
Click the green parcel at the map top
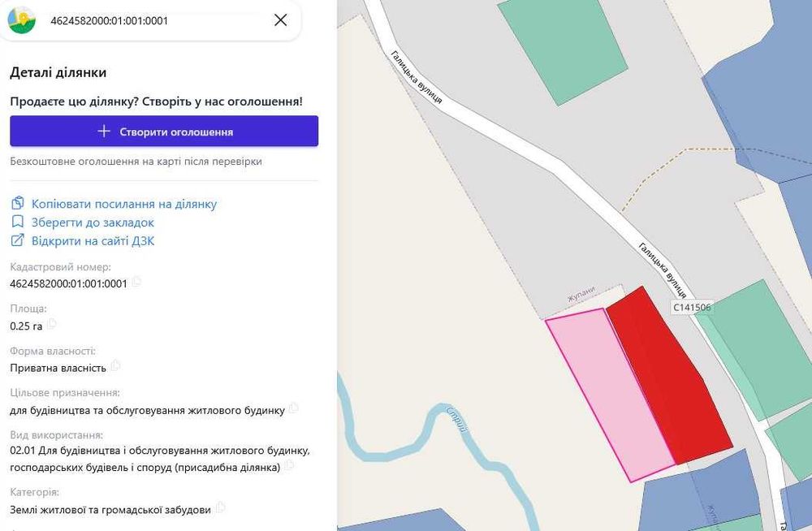563,49
